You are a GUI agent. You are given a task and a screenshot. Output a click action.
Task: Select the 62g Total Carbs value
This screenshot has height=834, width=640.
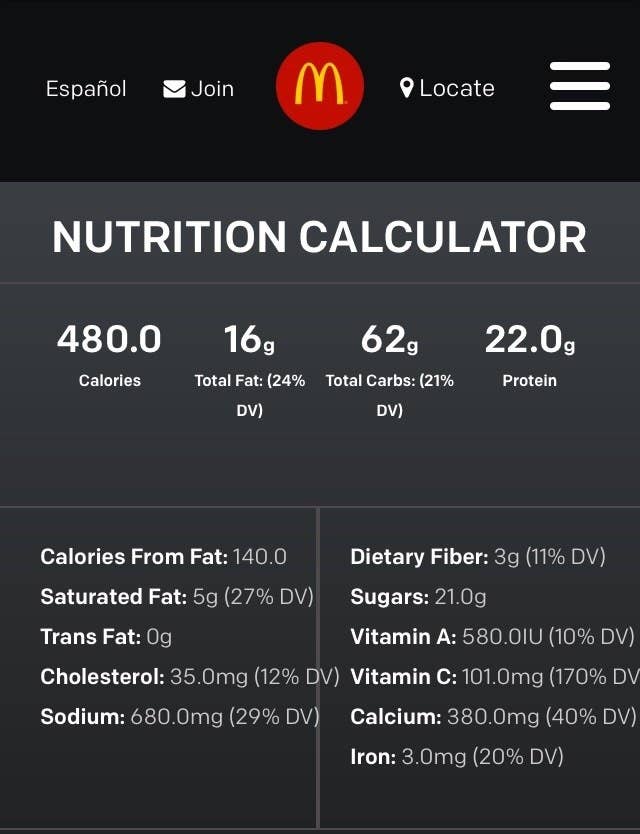point(389,339)
